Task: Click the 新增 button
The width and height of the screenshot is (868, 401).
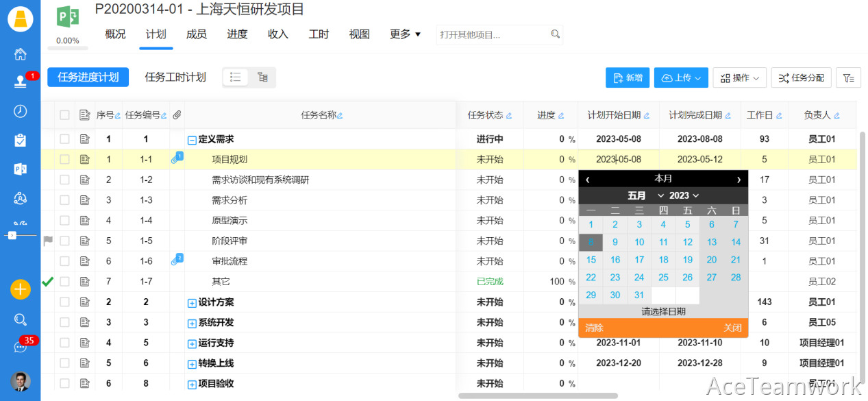Action: [628, 78]
